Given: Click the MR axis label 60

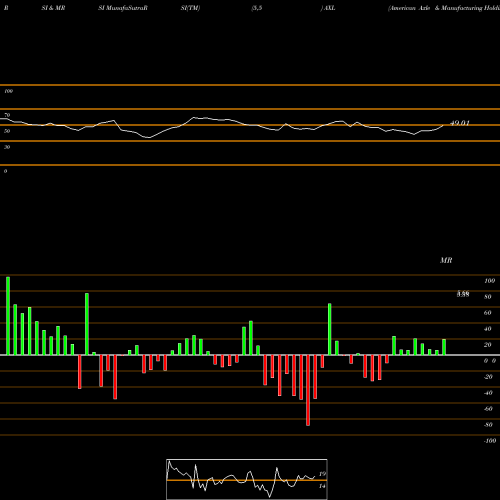Looking at the screenshot, I should tap(488, 313).
